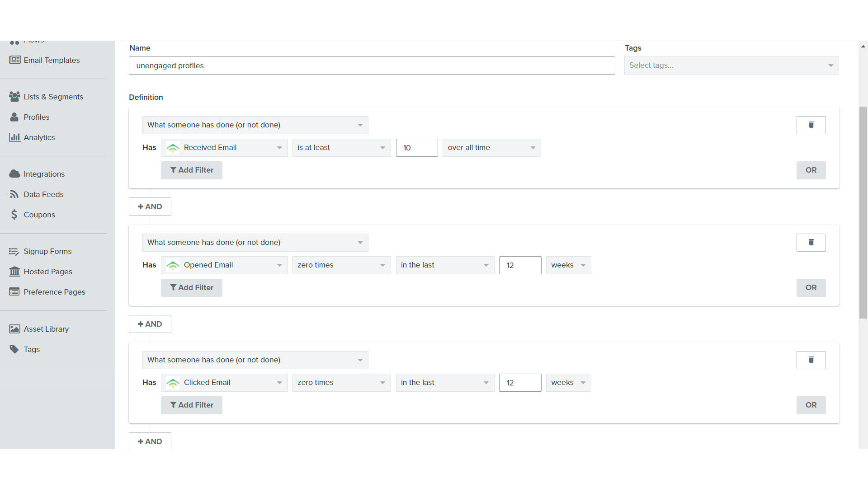Click the segment Name input field
868x488 pixels.
pos(372,66)
